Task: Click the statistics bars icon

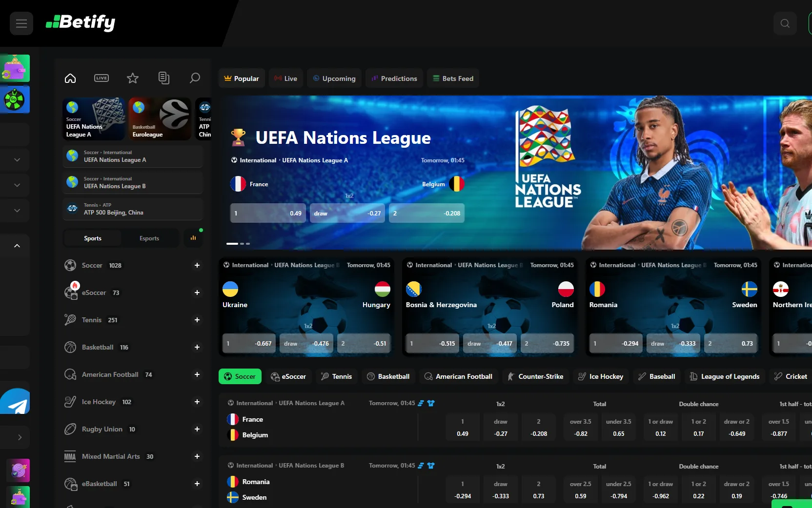Action: click(193, 238)
